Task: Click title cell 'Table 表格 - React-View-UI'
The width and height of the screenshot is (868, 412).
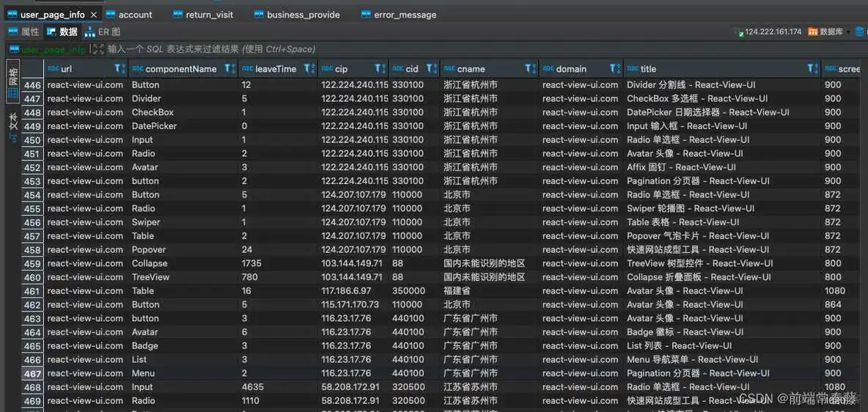Action: [722, 222]
